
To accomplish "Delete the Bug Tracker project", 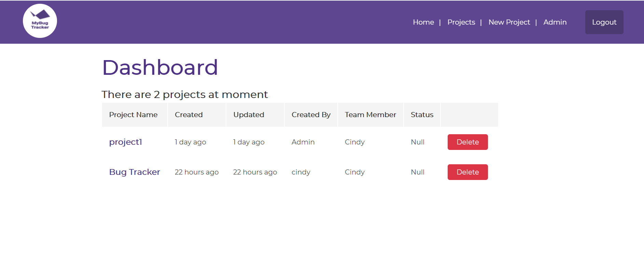I will (467, 172).
